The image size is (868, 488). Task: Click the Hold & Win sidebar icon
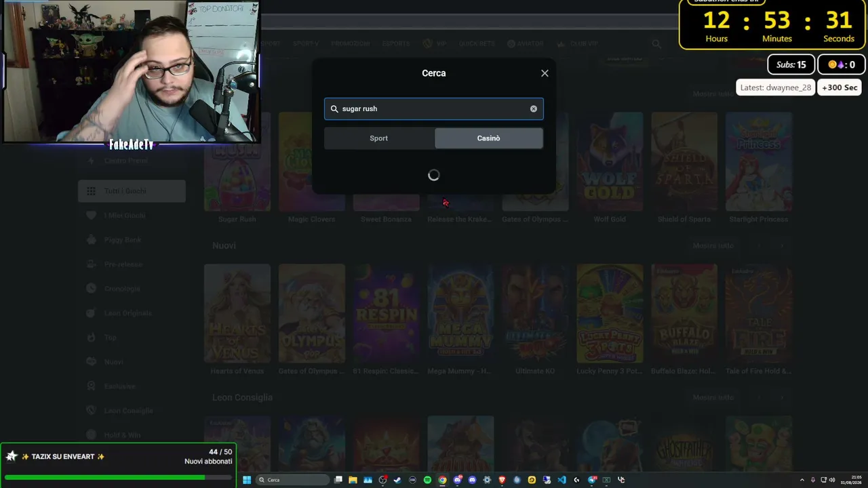click(x=91, y=435)
